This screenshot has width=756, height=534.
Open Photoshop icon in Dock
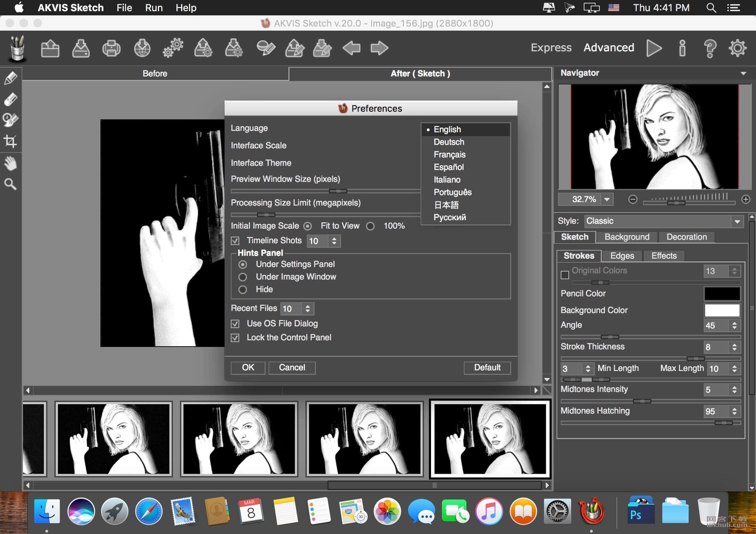(641, 511)
